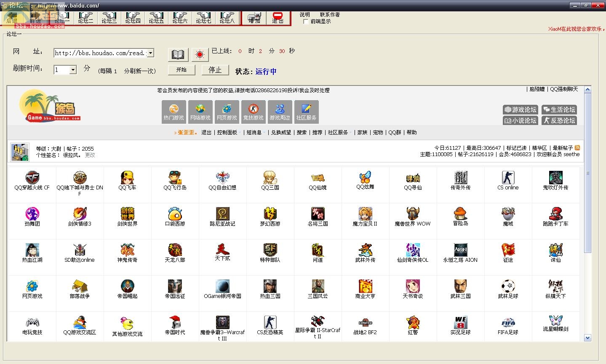Open the 说明 menu item
The height and width of the screenshot is (364, 606).
(304, 15)
